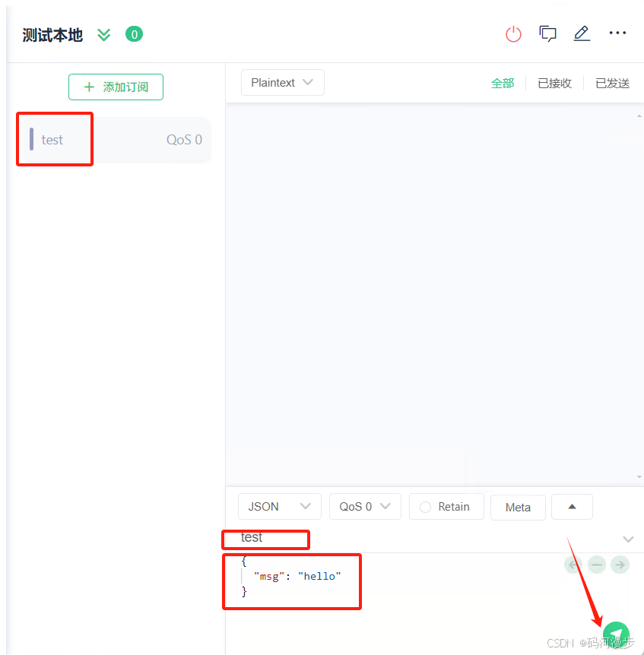Click the 测试本地 connection name title

pyautogui.click(x=52, y=35)
